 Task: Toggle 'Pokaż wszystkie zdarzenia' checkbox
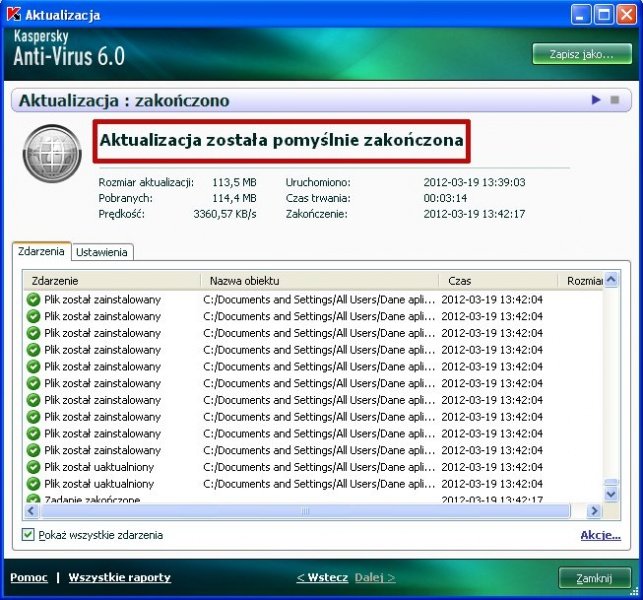pos(28,535)
